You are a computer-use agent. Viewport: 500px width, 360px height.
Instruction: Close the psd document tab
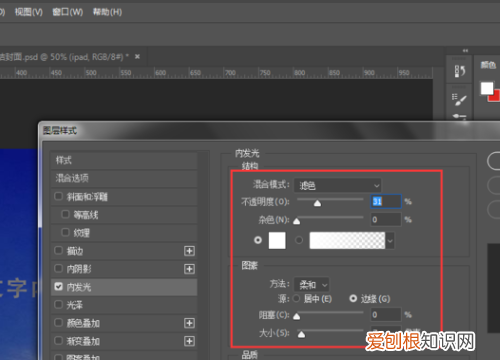(137, 57)
